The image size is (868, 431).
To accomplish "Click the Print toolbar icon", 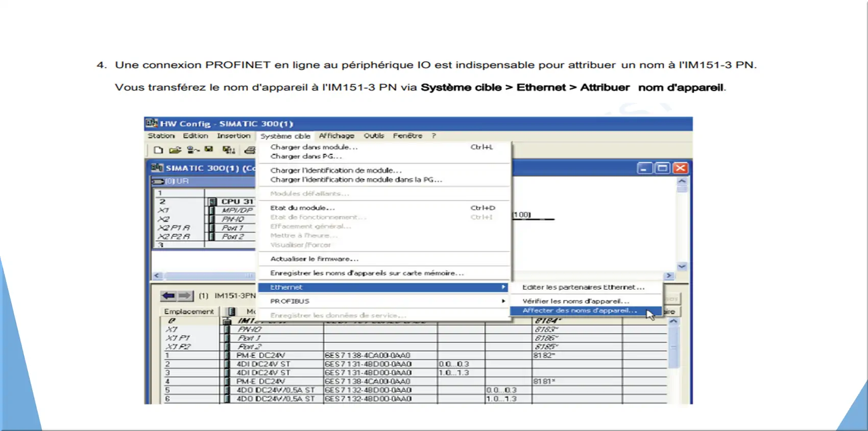I will [x=249, y=150].
